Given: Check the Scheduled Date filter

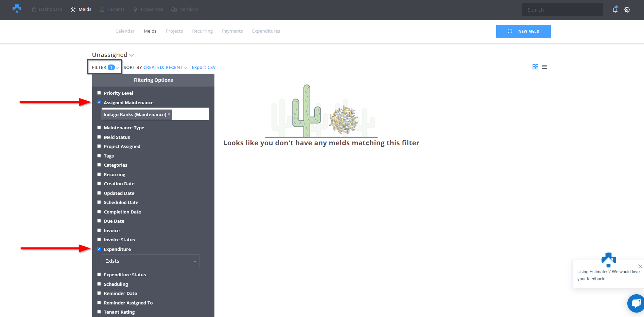Looking at the screenshot, I should 99,202.
